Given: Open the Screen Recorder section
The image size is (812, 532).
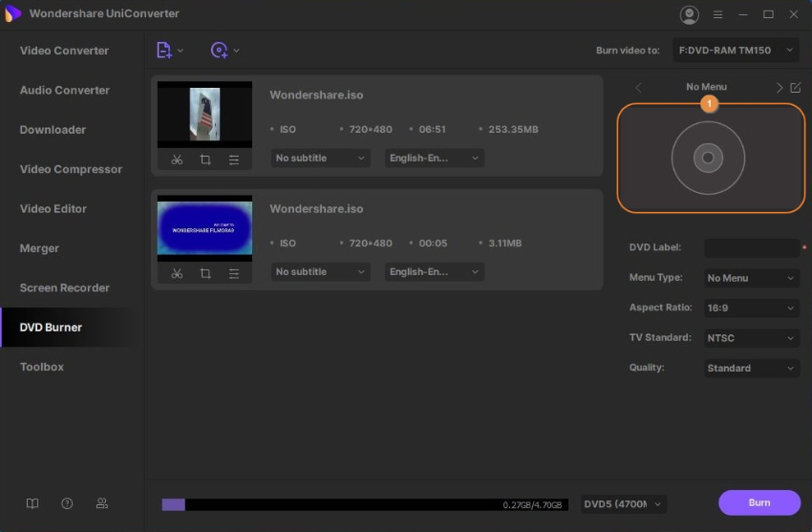Looking at the screenshot, I should pyautogui.click(x=65, y=287).
